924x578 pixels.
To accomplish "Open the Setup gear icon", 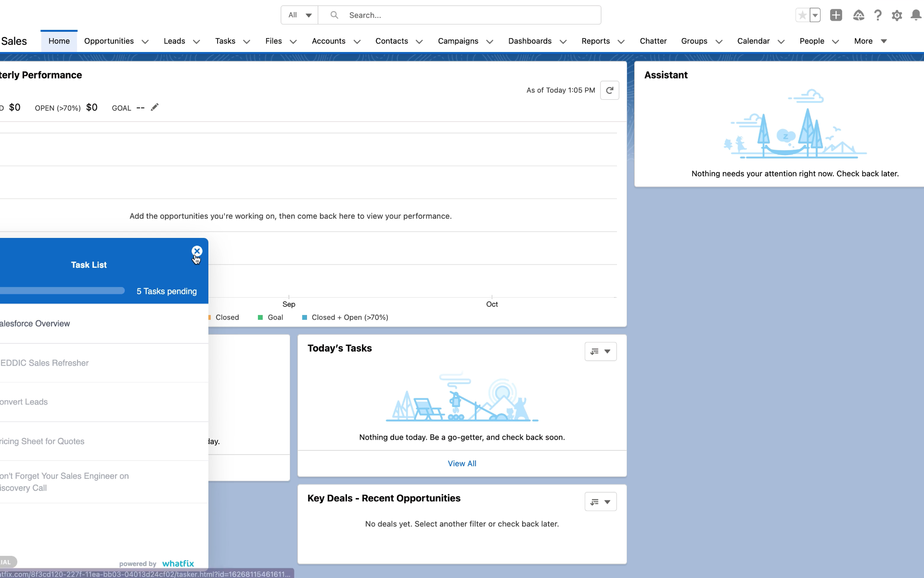I will click(x=897, y=15).
